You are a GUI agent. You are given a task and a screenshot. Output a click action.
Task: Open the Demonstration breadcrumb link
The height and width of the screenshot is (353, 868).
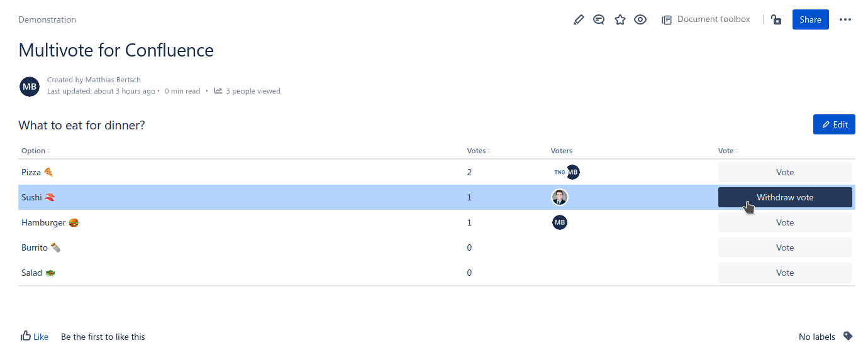[47, 19]
